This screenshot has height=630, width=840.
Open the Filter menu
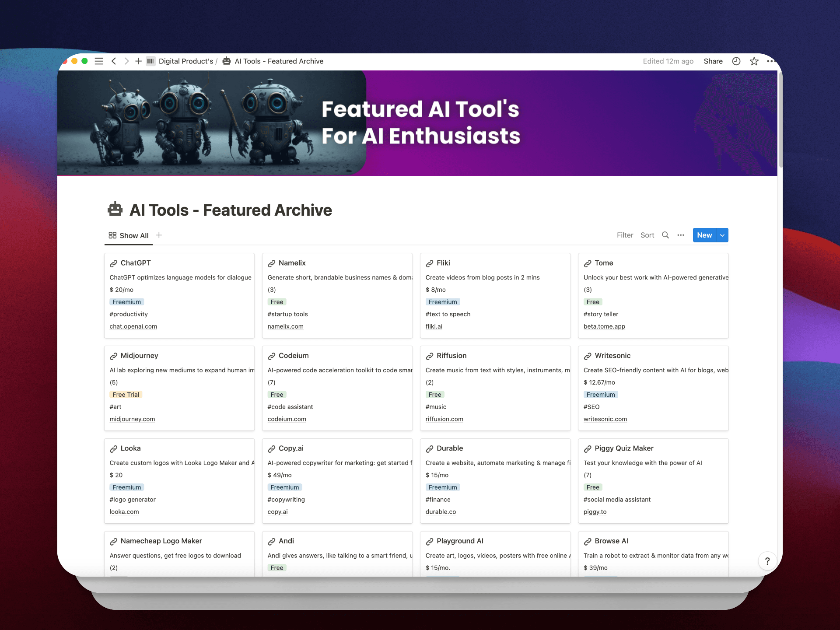625,235
